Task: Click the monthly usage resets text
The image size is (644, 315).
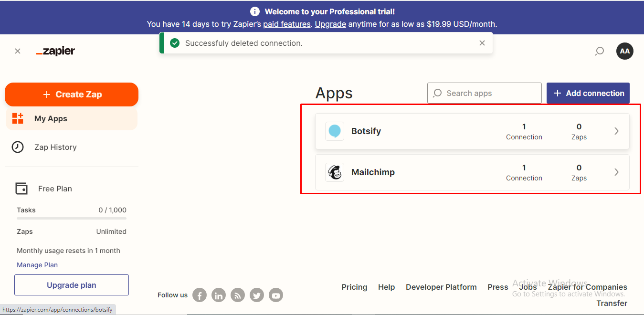Action: pos(68,251)
